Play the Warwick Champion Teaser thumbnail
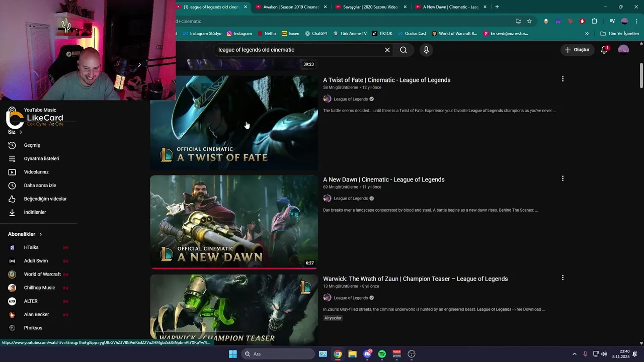The width and height of the screenshot is (644, 362). pos(234,309)
